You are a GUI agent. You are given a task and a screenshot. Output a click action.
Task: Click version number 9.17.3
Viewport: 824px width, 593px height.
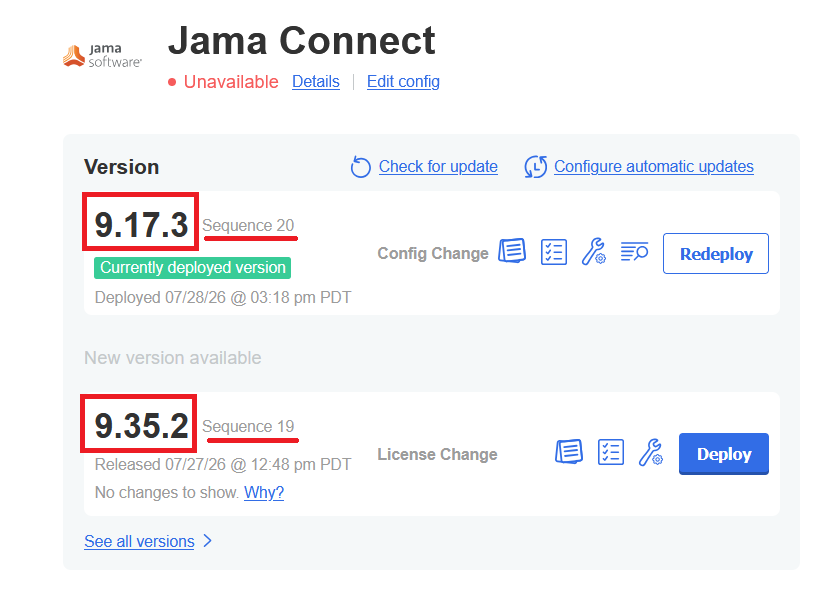[x=141, y=224]
